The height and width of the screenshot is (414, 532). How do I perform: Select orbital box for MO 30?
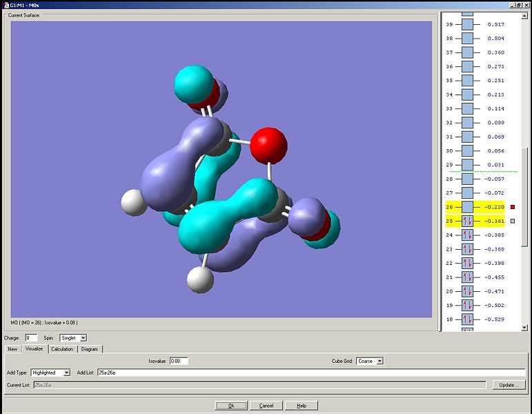[x=467, y=150]
